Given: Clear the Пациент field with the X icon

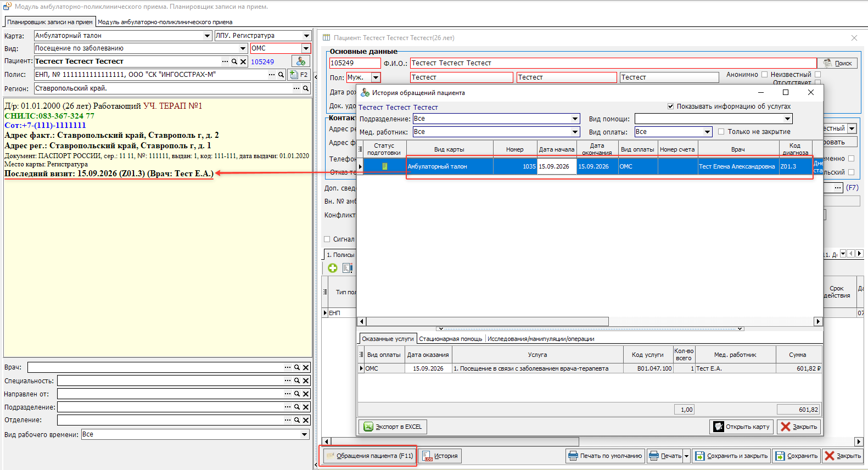Looking at the screenshot, I should click(x=243, y=61).
